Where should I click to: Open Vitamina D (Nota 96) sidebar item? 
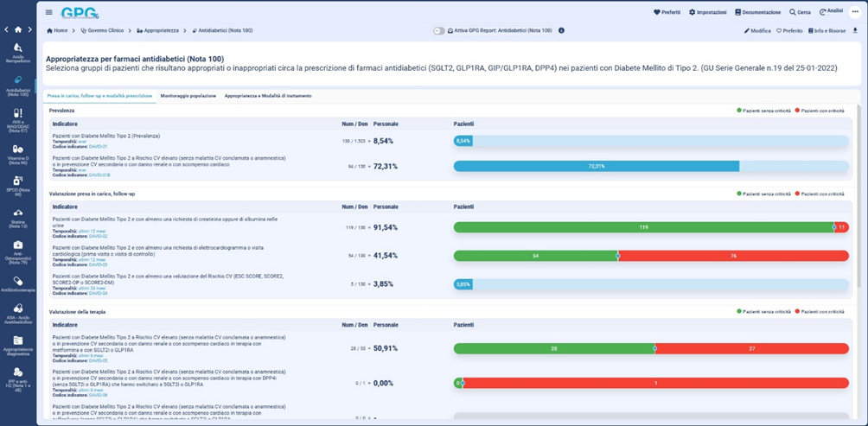(18, 153)
